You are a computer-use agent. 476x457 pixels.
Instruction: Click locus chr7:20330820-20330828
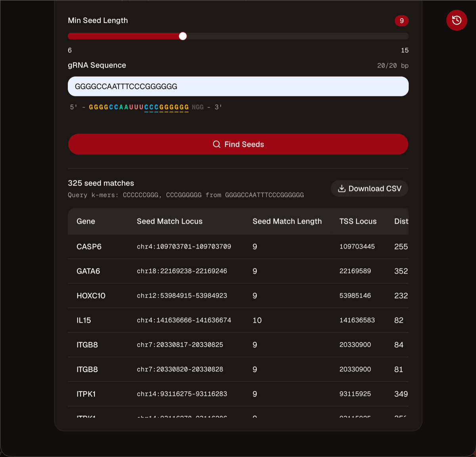(180, 369)
